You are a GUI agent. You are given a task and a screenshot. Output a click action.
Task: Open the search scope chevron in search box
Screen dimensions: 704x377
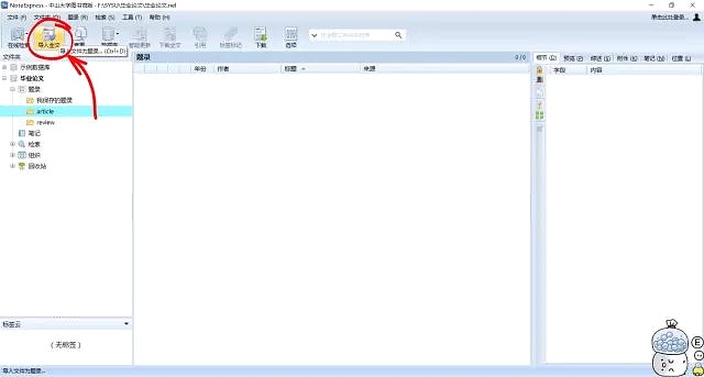[x=315, y=35]
